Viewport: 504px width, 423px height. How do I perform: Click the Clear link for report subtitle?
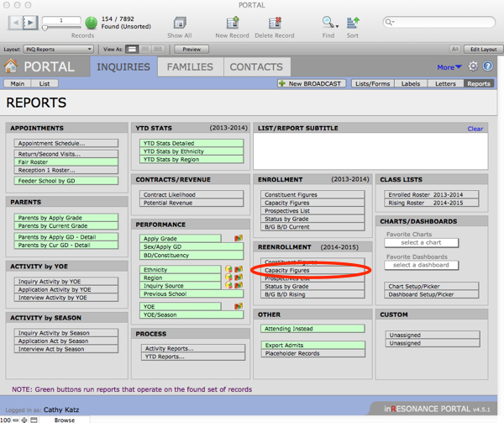click(475, 129)
